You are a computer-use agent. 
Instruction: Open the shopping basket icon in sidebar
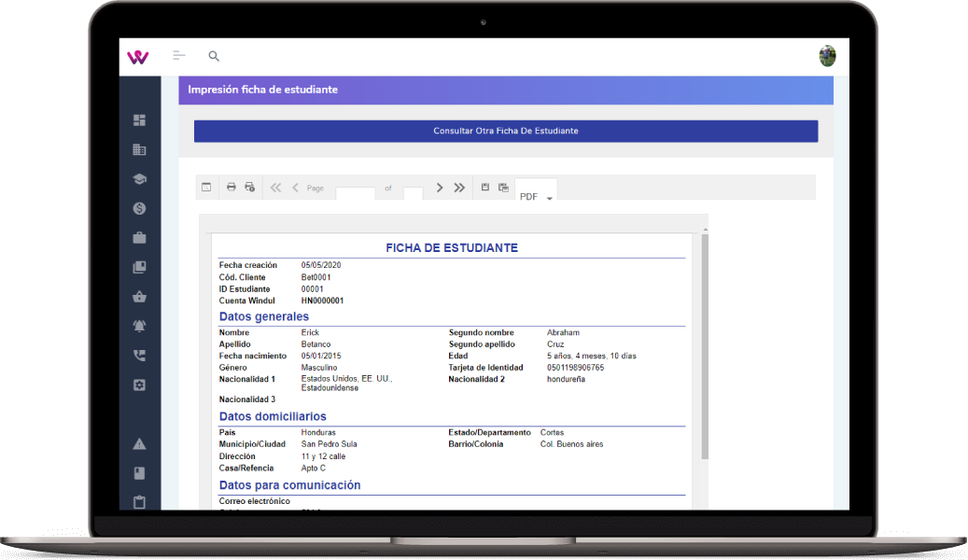coord(140,297)
